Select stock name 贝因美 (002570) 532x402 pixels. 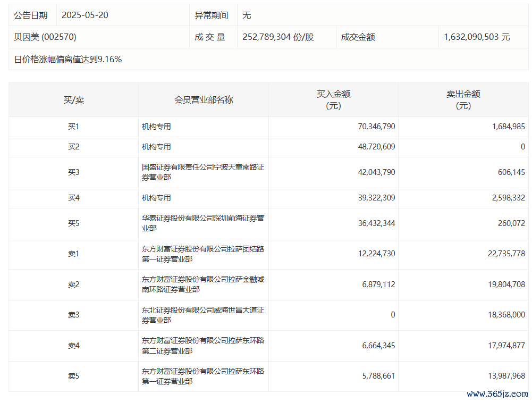click(x=45, y=37)
